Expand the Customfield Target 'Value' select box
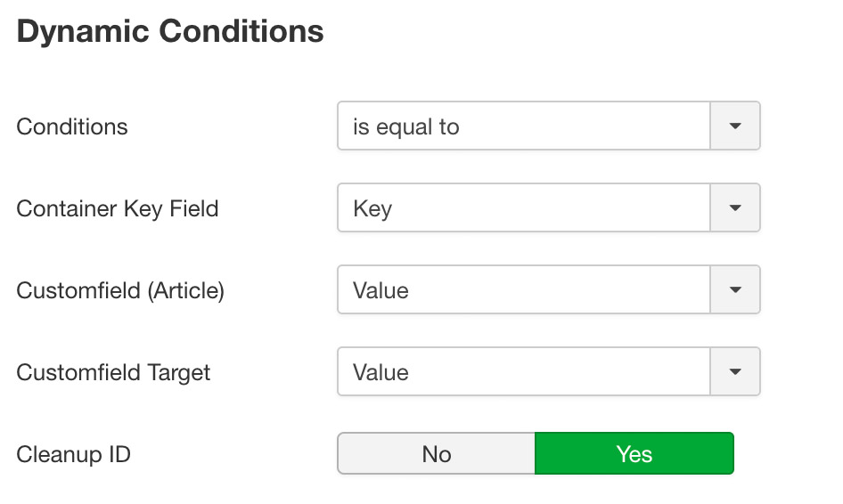This screenshot has height=504, width=843. coord(548,371)
